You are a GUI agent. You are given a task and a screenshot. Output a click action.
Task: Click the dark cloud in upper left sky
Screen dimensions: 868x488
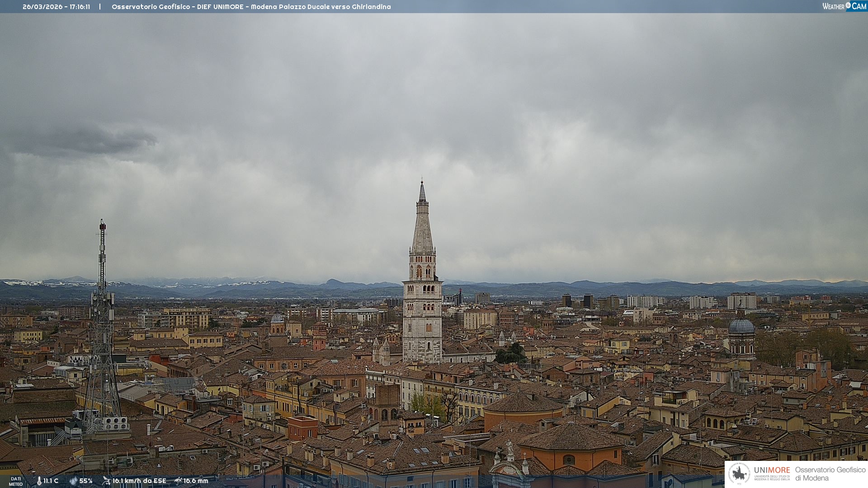pos(86,141)
